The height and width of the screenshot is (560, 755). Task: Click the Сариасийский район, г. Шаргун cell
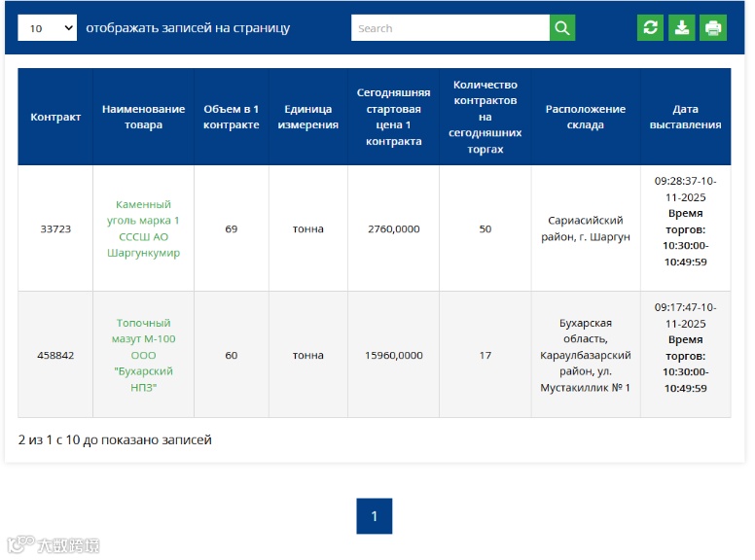tap(586, 228)
